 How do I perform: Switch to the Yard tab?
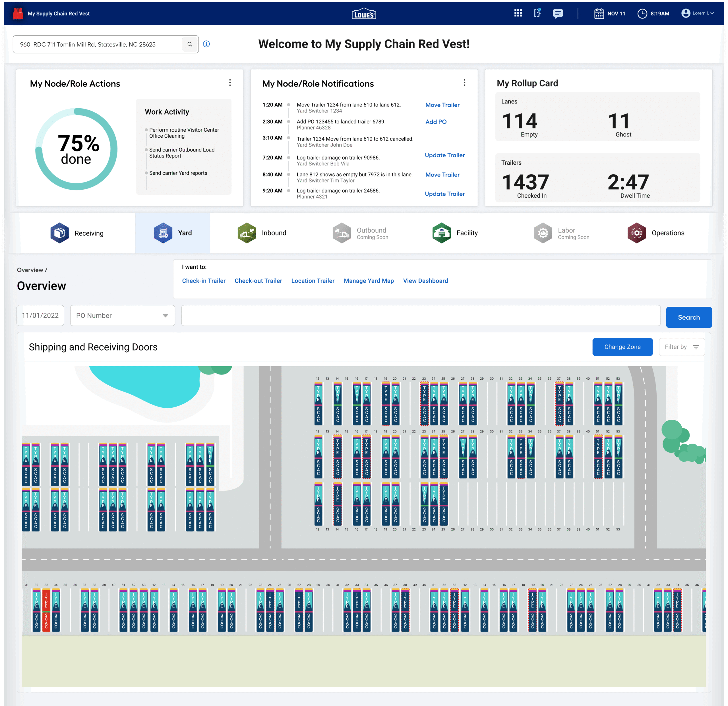click(173, 233)
